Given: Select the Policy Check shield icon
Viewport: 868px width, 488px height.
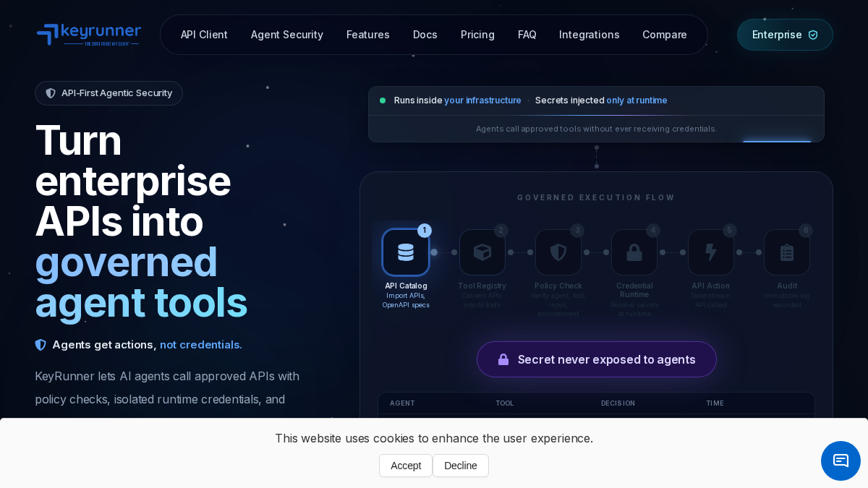Looking at the screenshot, I should pos(558,252).
